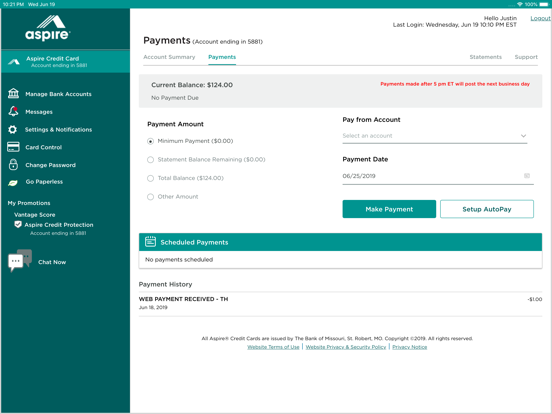Image resolution: width=552 pixels, height=414 pixels.
Task: Go to the Support tab
Action: [526, 57]
